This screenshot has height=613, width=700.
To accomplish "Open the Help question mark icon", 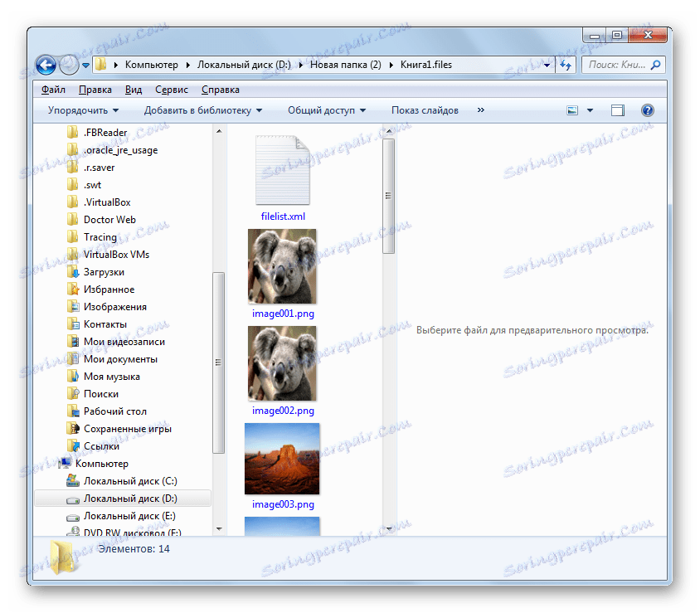I will [x=648, y=109].
